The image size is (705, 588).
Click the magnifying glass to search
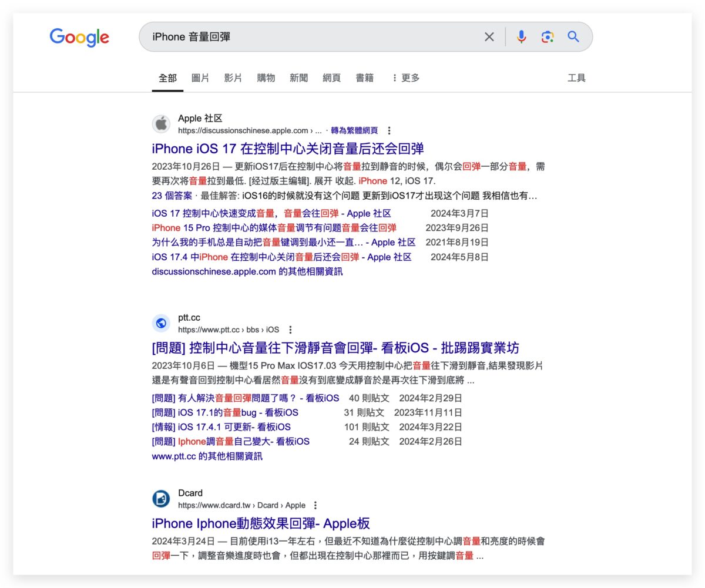(573, 36)
